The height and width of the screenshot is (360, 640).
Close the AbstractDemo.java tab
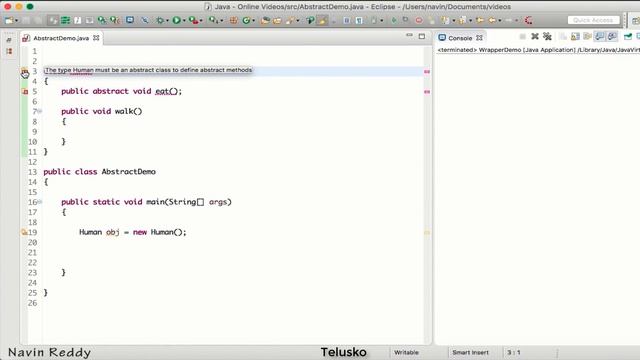(x=96, y=38)
